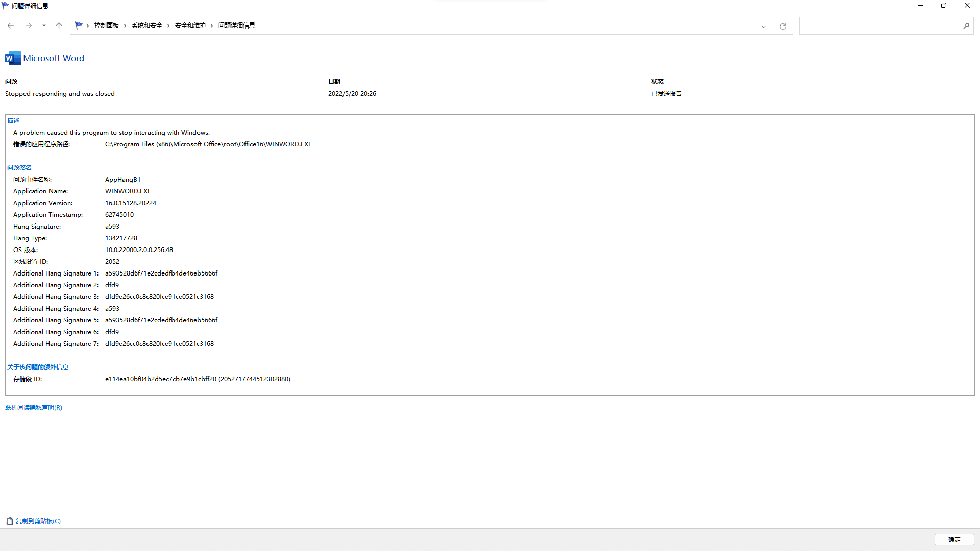Click the refresh button in address bar
980x551 pixels.
782,26
